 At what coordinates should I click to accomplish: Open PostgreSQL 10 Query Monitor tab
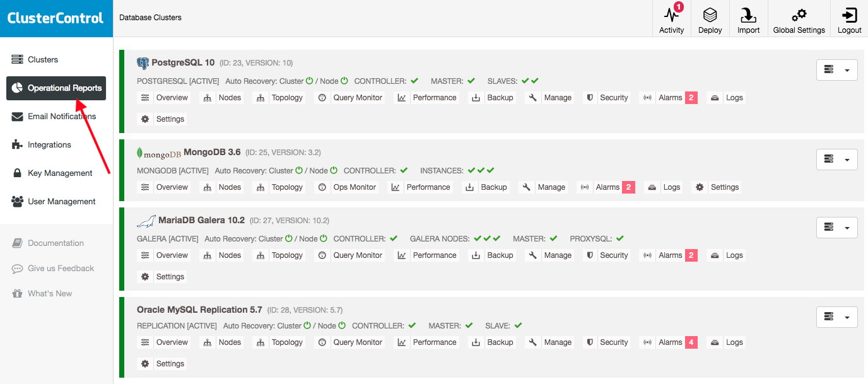pos(351,98)
